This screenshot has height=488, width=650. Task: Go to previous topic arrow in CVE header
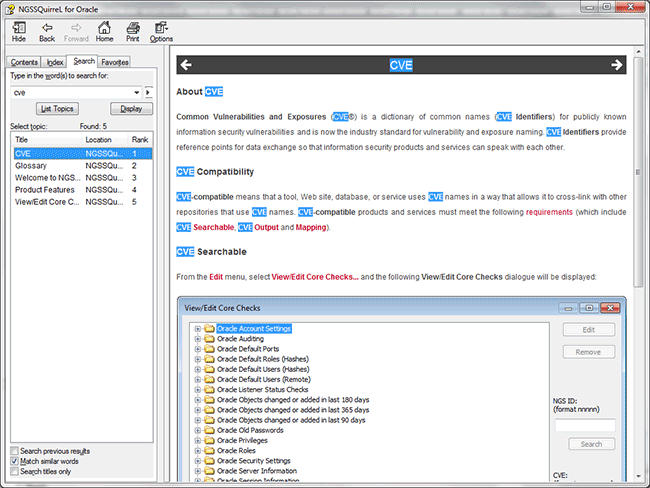coord(186,65)
